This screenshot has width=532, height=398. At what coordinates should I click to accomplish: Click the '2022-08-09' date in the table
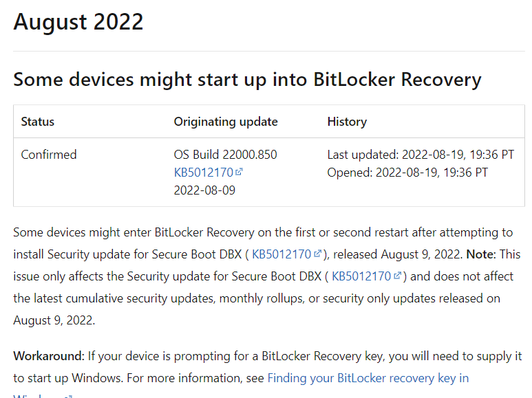[x=204, y=190]
